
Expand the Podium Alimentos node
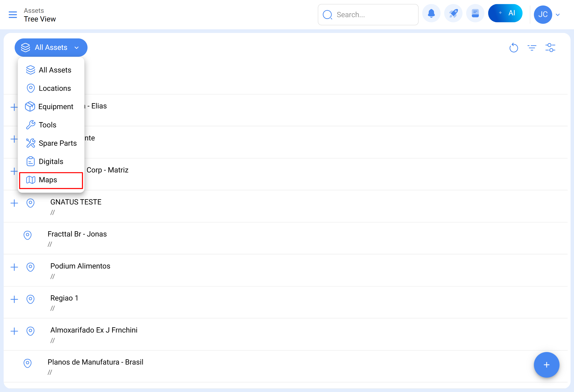pyautogui.click(x=14, y=267)
